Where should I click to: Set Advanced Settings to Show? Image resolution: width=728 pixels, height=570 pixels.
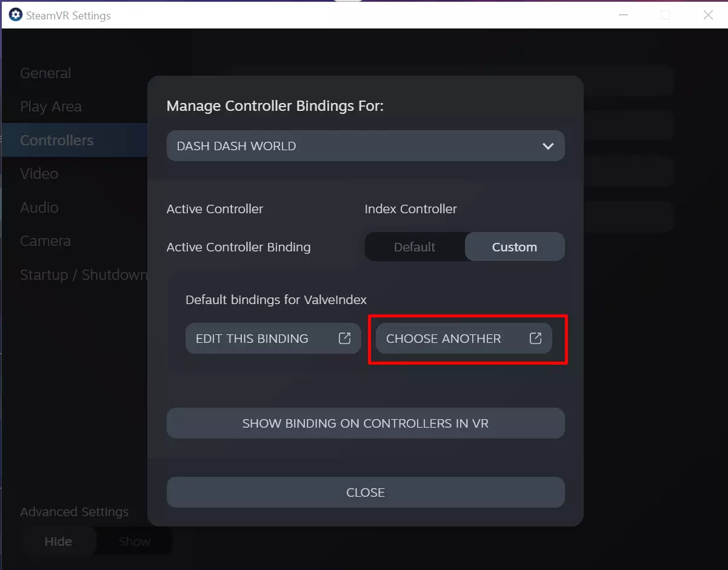point(135,542)
